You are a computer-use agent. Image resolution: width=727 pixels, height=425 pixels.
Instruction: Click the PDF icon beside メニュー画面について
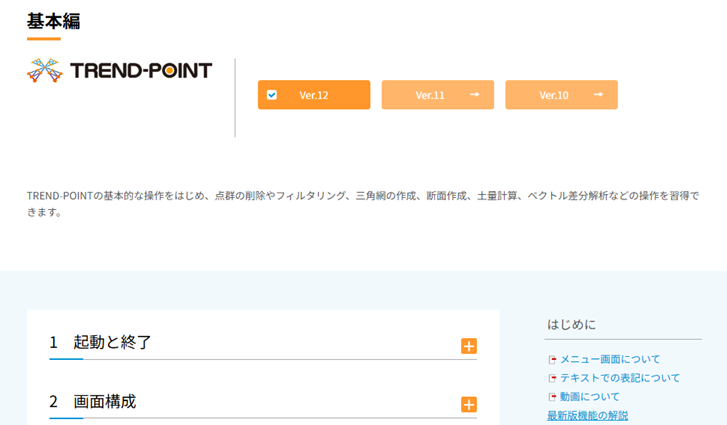(551, 360)
